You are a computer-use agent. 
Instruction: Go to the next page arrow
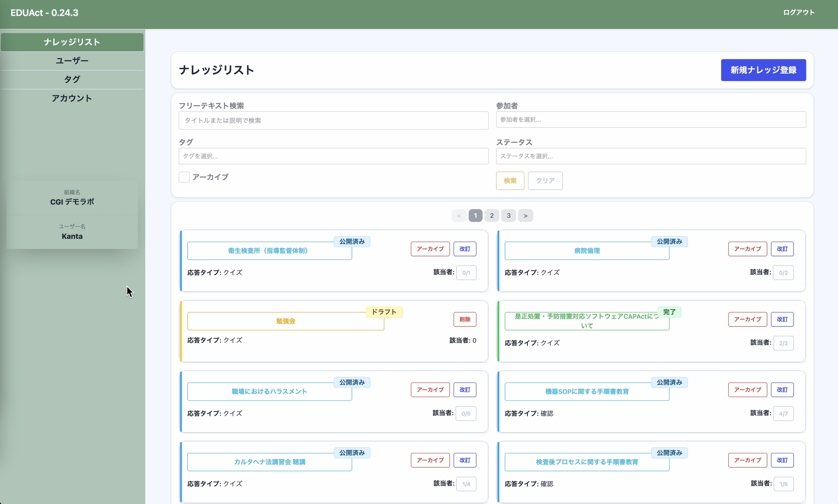pyautogui.click(x=525, y=216)
